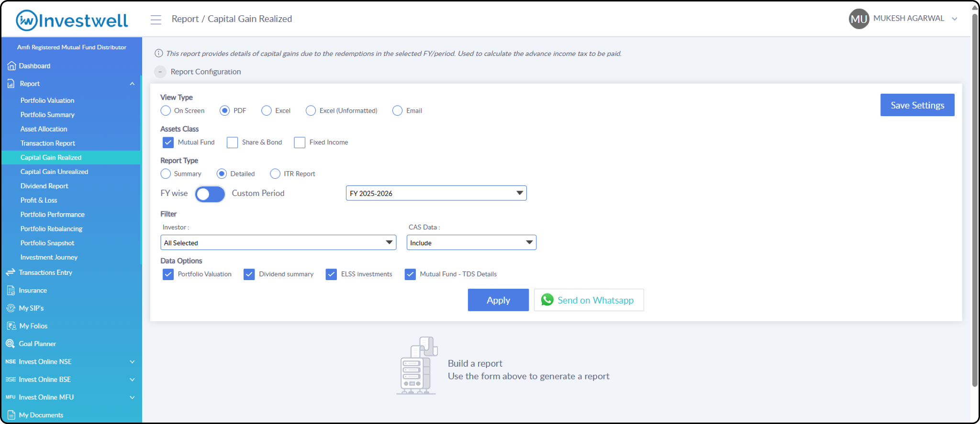Click the Insurance icon in sidebar

(11, 290)
